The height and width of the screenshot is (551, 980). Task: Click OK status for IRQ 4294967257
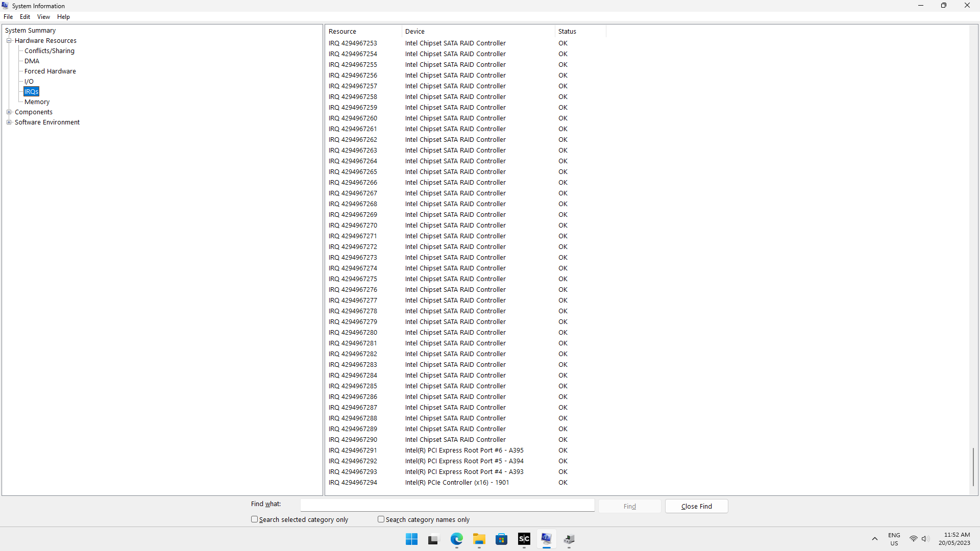point(562,86)
